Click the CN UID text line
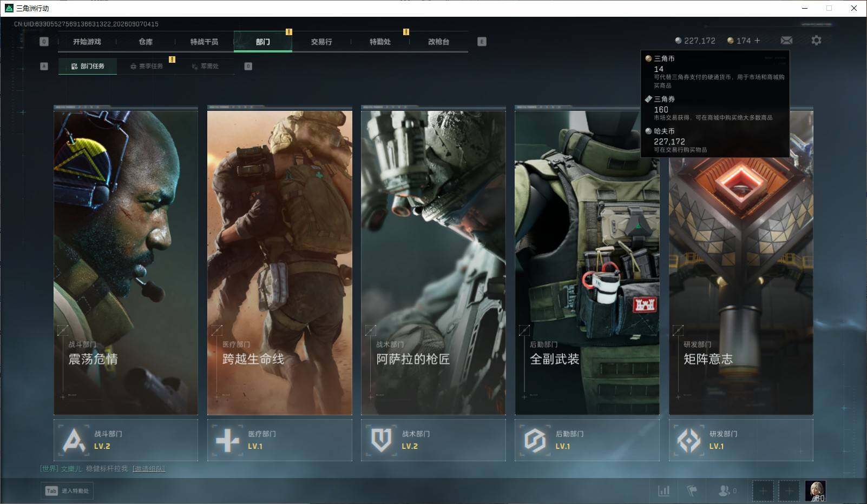 [87, 24]
